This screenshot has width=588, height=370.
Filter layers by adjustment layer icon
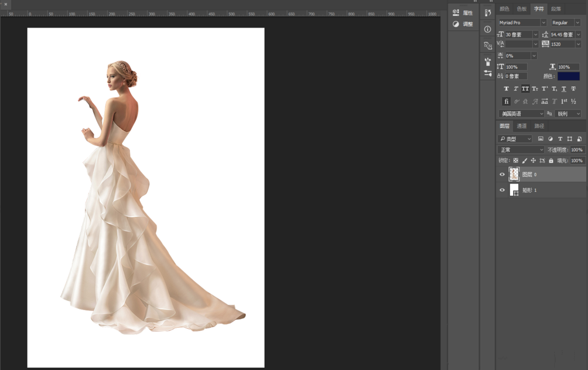550,139
